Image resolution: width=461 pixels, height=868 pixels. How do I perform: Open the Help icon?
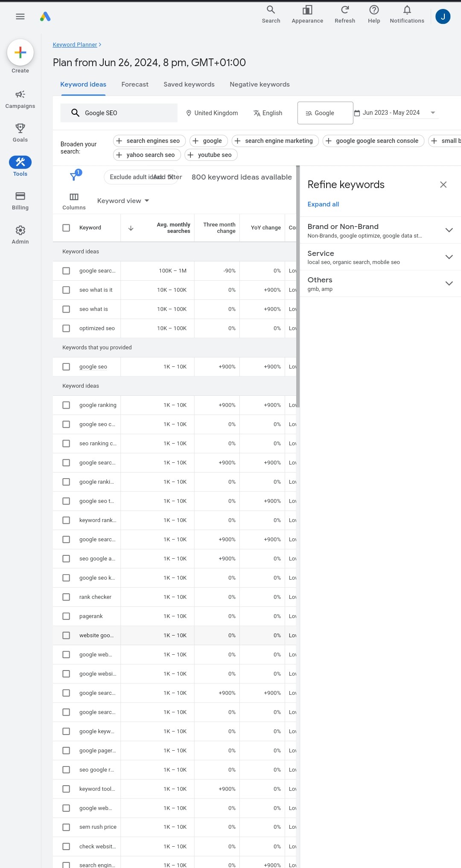[374, 15]
